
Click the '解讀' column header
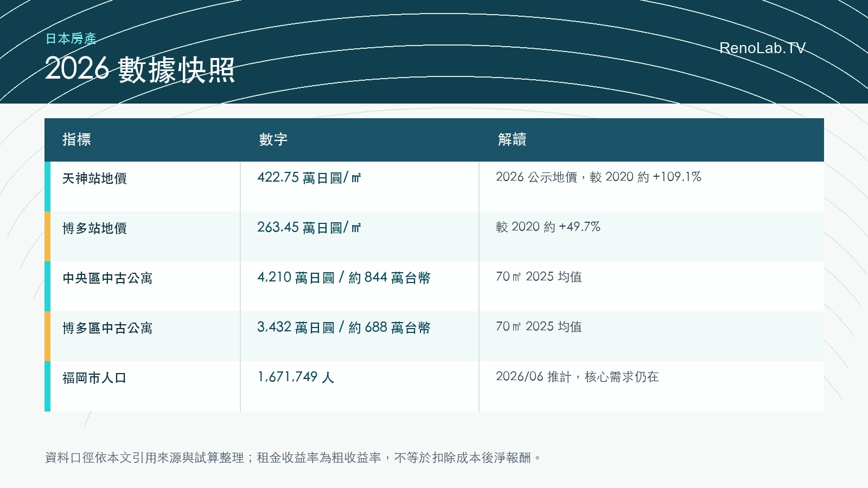coord(512,139)
